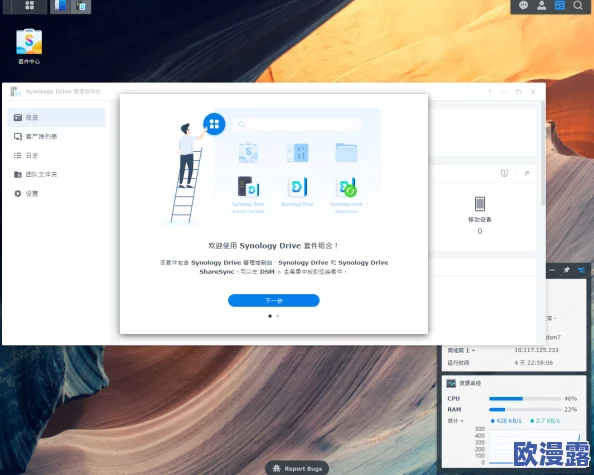The image size is (594, 475).
Task: Maximize the Synology Drive window
Action: tap(519, 92)
